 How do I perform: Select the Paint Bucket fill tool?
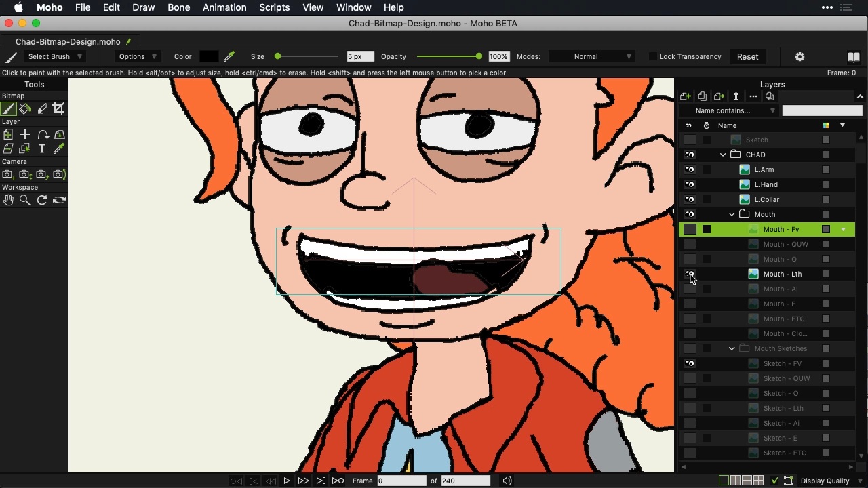[x=24, y=108]
